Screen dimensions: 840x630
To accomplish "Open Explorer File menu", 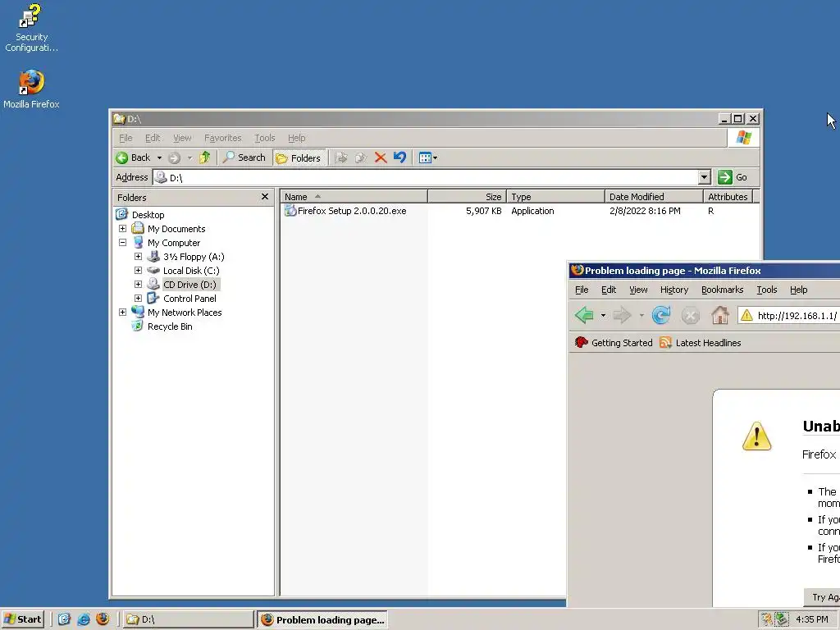I will coord(126,138).
